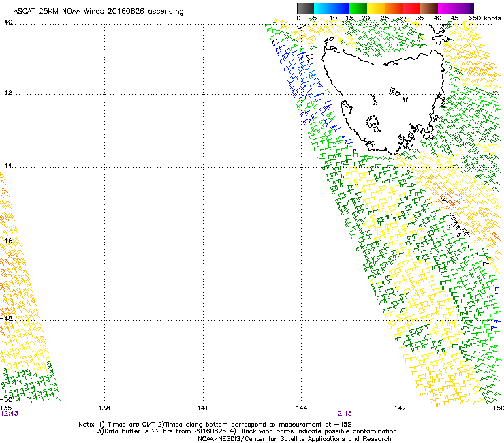The width and height of the screenshot is (504, 443).
Task: Click the purple '12:43' time near longitude 145
Action: coord(343,414)
